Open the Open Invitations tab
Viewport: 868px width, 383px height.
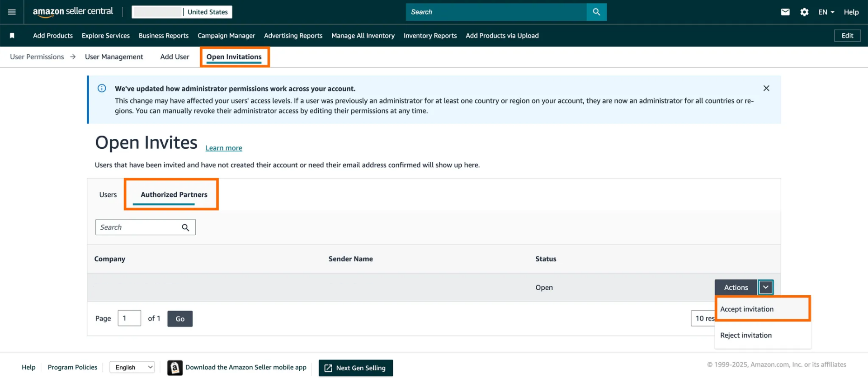[234, 57]
